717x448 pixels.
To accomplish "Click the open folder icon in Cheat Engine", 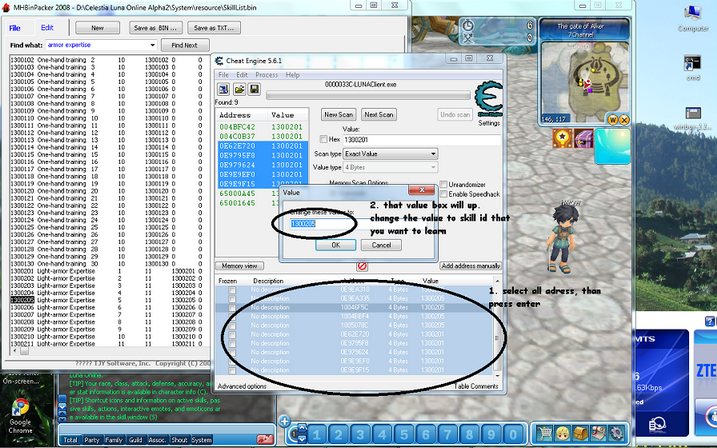I will point(239,89).
